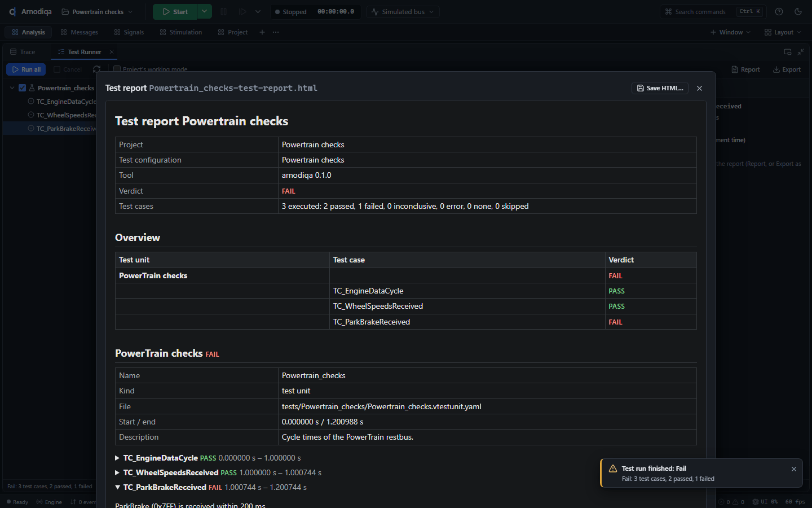This screenshot has height=508, width=812.
Task: Open the Project tab
Action: pos(232,32)
